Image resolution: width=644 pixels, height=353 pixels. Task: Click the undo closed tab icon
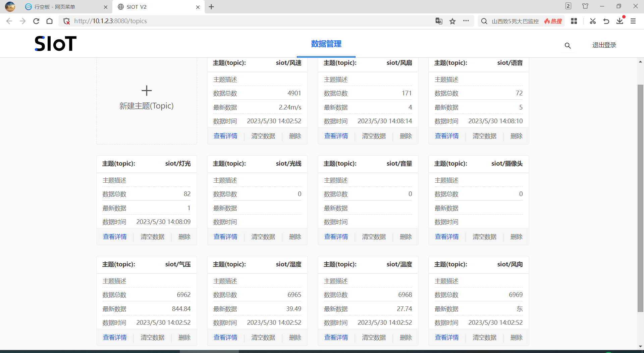click(606, 21)
